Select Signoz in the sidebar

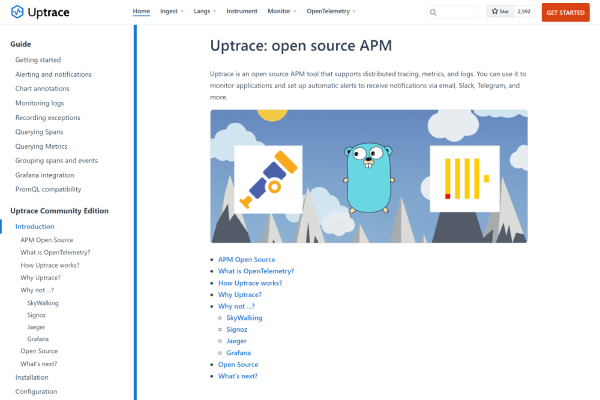click(x=36, y=315)
